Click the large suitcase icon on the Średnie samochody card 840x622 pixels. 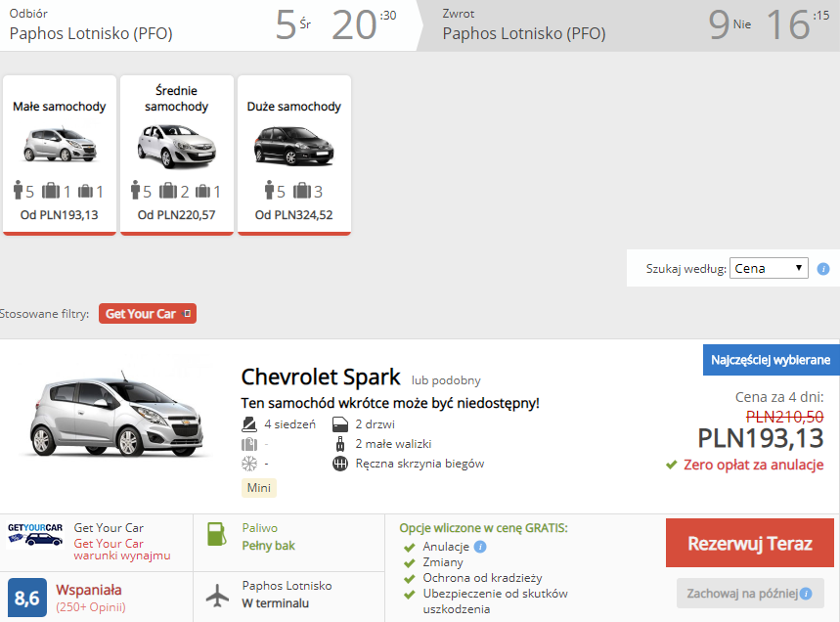[x=167, y=190]
